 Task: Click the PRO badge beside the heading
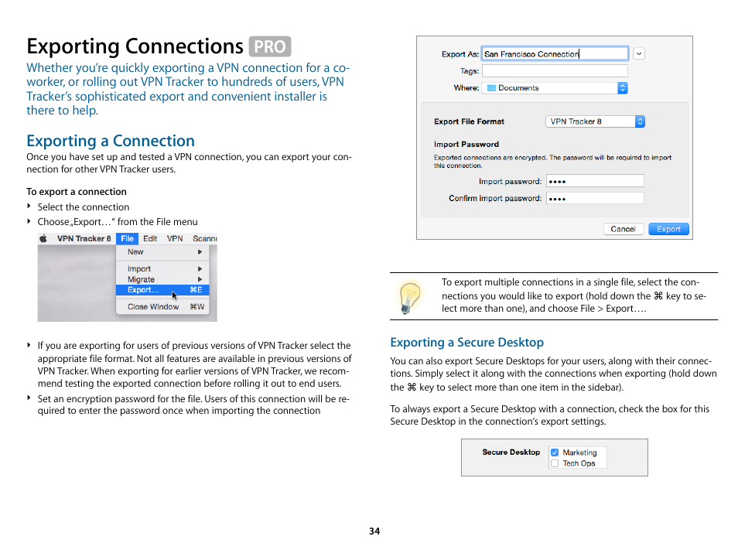(x=270, y=46)
